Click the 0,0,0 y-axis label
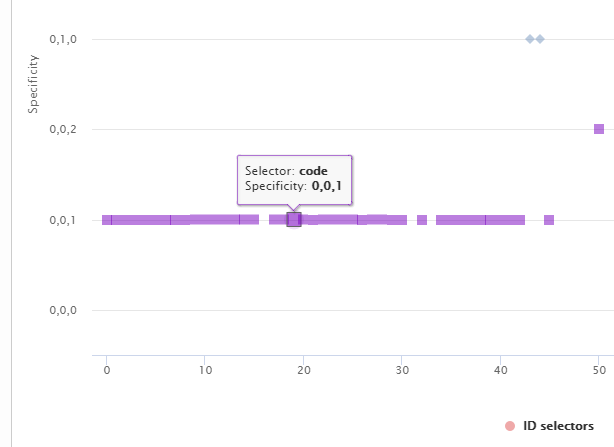 point(63,310)
